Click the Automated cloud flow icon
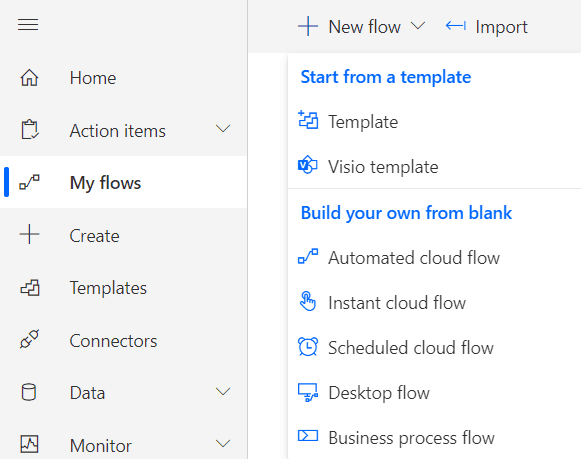Screen dimensions: 581x459 point(308,256)
